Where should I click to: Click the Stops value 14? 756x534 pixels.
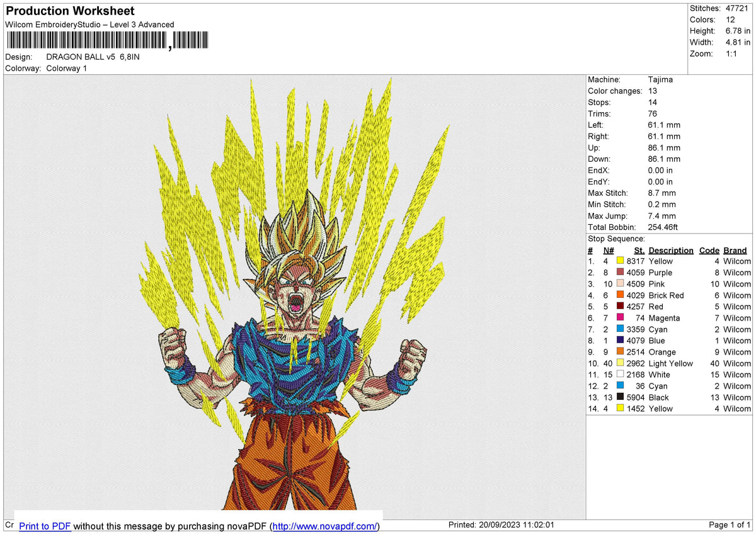click(653, 103)
